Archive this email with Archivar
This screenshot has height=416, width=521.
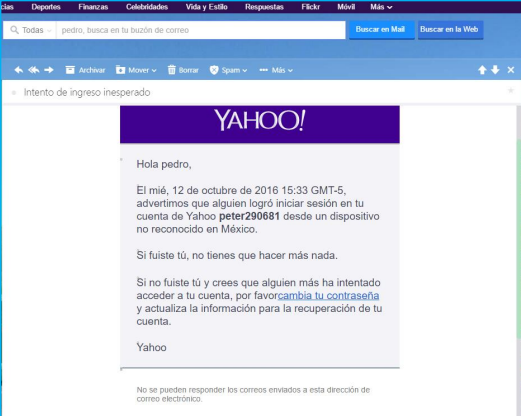[85, 70]
